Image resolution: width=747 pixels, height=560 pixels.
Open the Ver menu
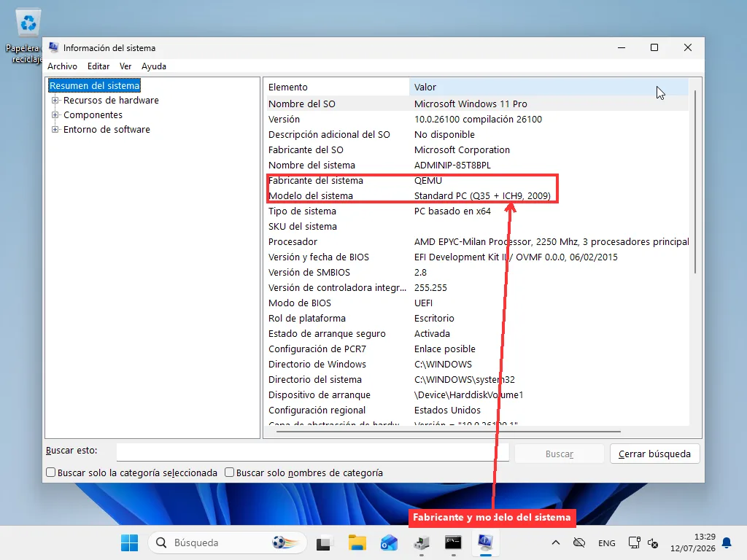coord(125,66)
